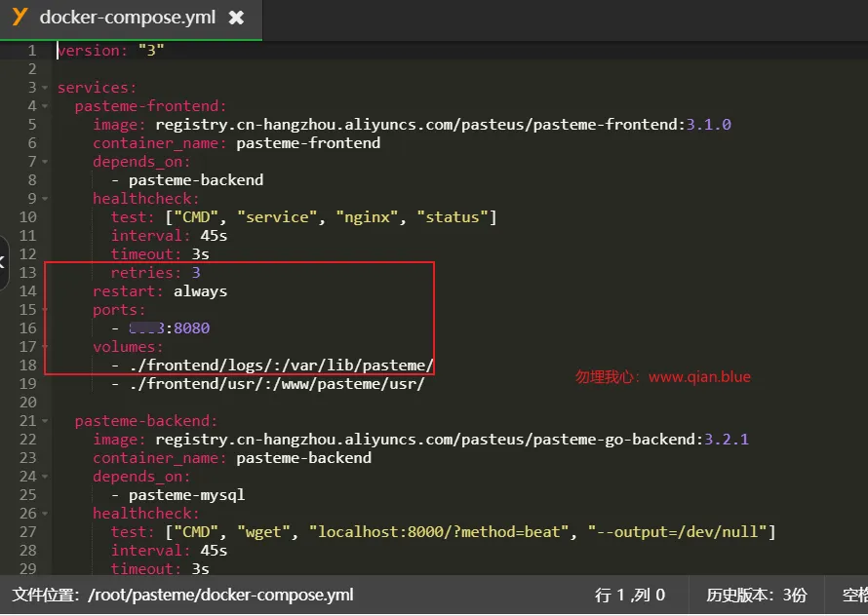
Task: Click 'timeout: 3s' on line 12
Action: point(160,254)
